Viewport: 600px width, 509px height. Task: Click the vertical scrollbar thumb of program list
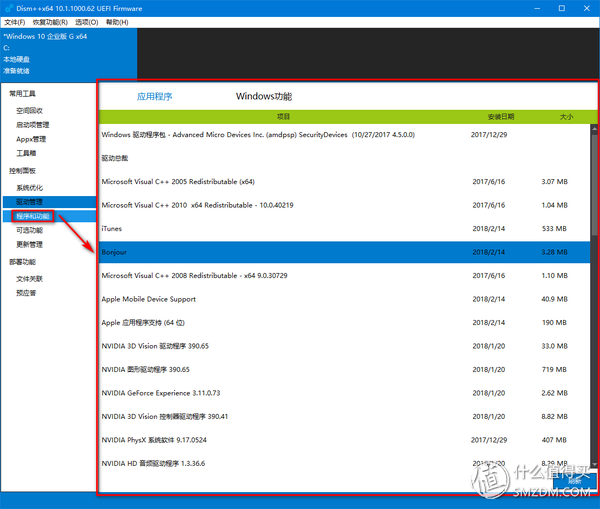tap(594, 186)
